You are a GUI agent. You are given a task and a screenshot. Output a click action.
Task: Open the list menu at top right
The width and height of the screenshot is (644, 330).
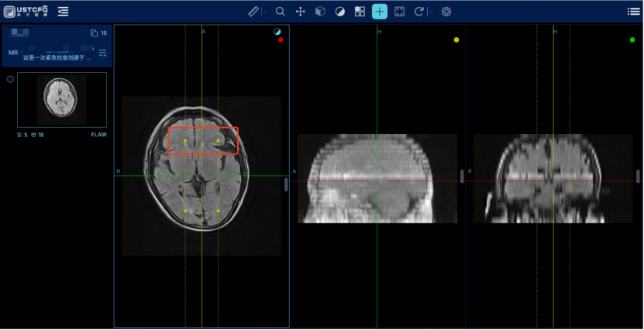633,12
